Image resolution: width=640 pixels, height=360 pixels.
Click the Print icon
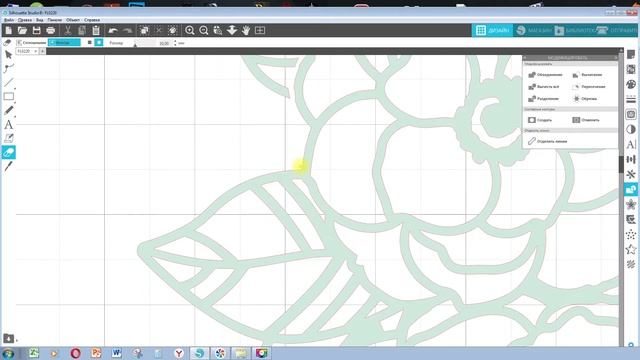[51, 30]
